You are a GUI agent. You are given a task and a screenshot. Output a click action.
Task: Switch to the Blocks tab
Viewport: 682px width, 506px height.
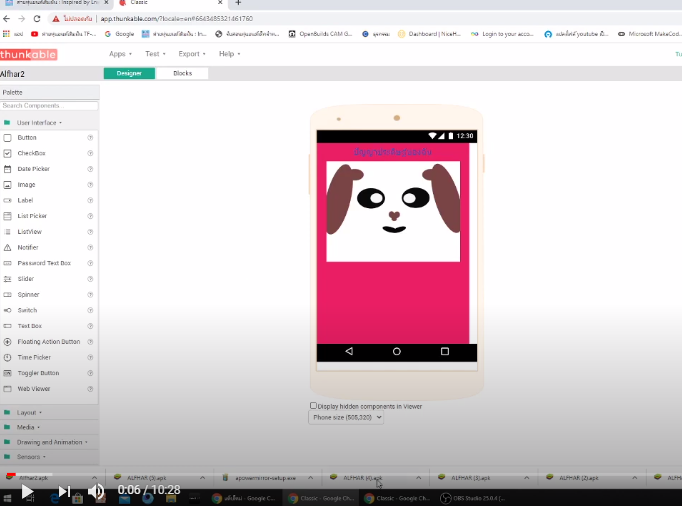182,73
